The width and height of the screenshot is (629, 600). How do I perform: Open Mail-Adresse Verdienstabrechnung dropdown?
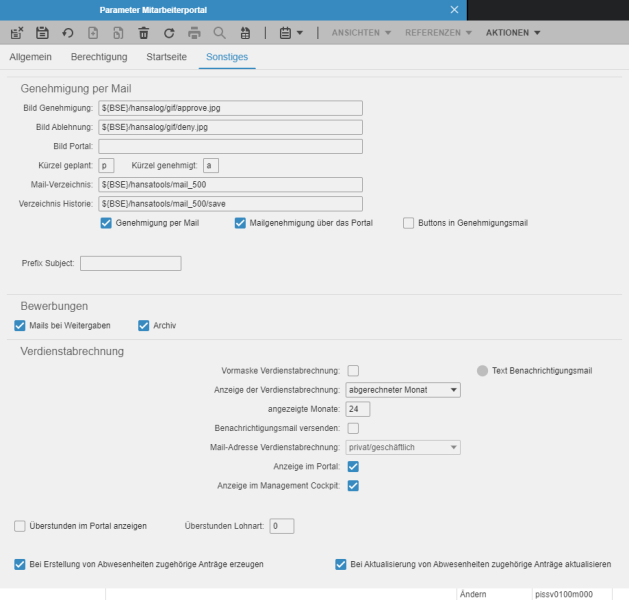(x=403, y=447)
